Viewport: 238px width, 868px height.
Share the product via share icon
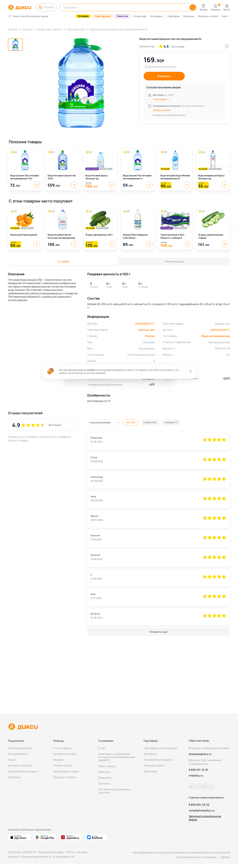pos(227,46)
